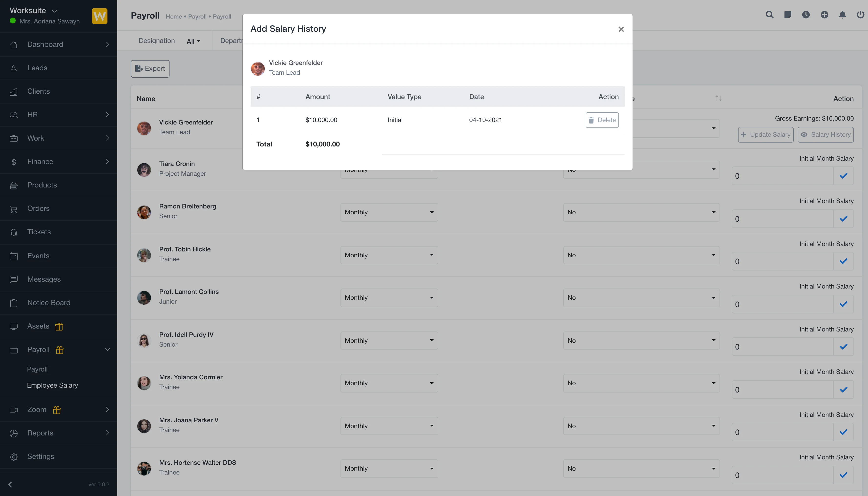This screenshot has width=868, height=496.
Task: Close the Add Salary History dialog
Action: click(621, 29)
